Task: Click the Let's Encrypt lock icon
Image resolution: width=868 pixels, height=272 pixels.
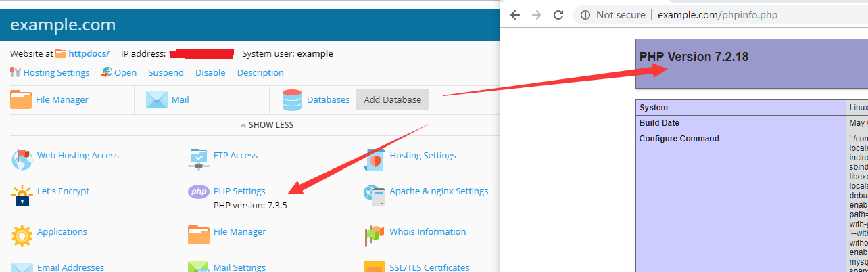Action: [x=22, y=195]
